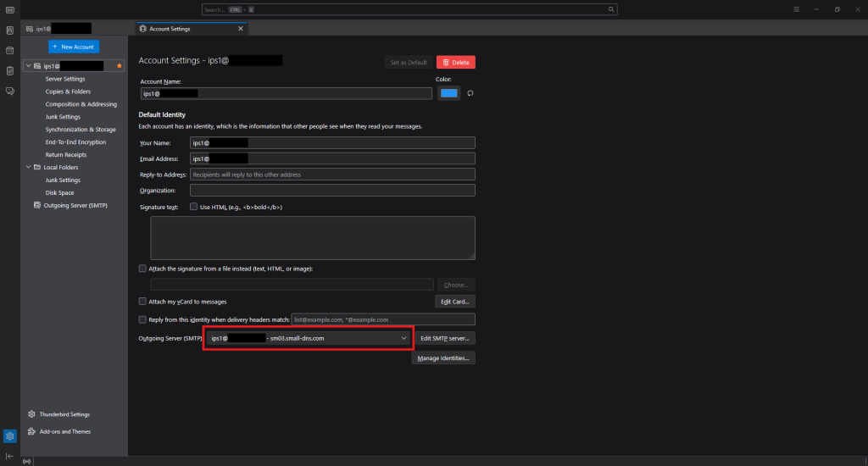Collapse the Local Folders tree
The width and height of the screenshot is (868, 466).
(x=28, y=168)
